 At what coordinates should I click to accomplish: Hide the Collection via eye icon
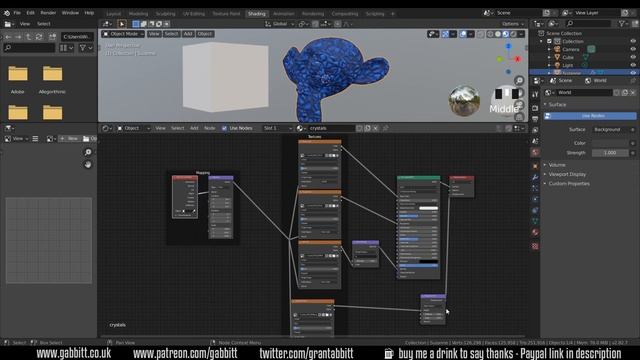(633, 41)
